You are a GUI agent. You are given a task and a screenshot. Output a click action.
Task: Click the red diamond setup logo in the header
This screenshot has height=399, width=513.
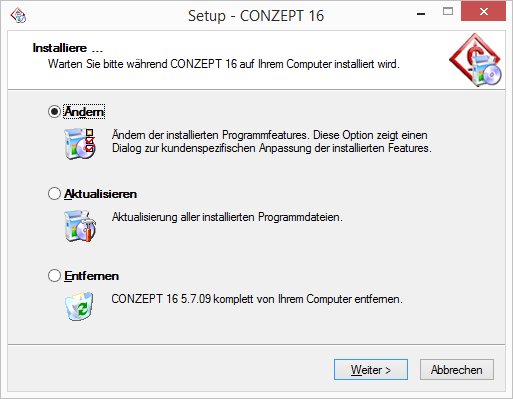[475, 60]
